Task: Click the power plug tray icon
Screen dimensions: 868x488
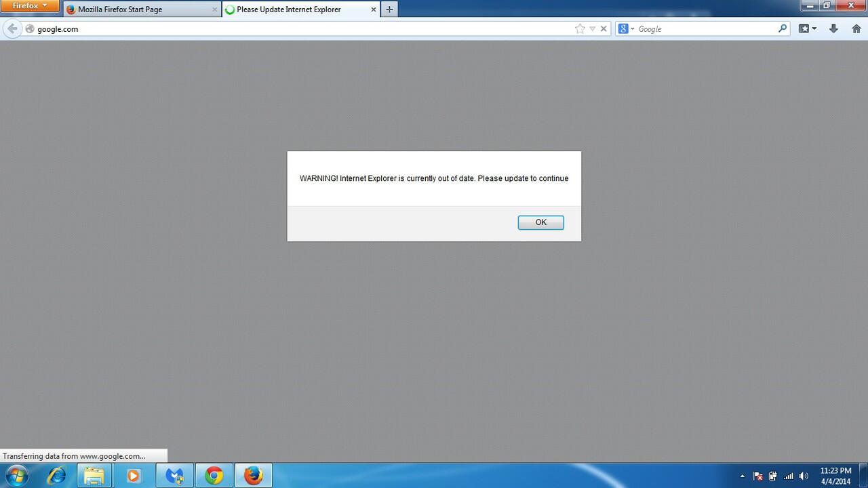Action: (772, 476)
